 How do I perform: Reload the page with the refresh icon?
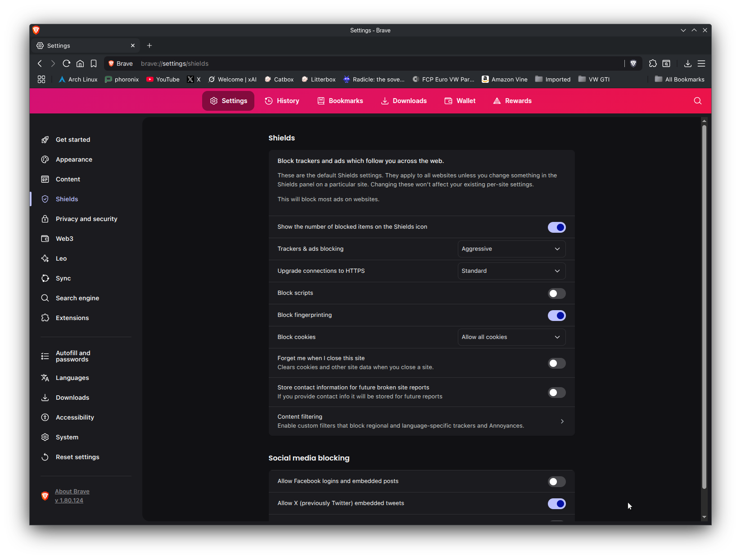(x=67, y=63)
